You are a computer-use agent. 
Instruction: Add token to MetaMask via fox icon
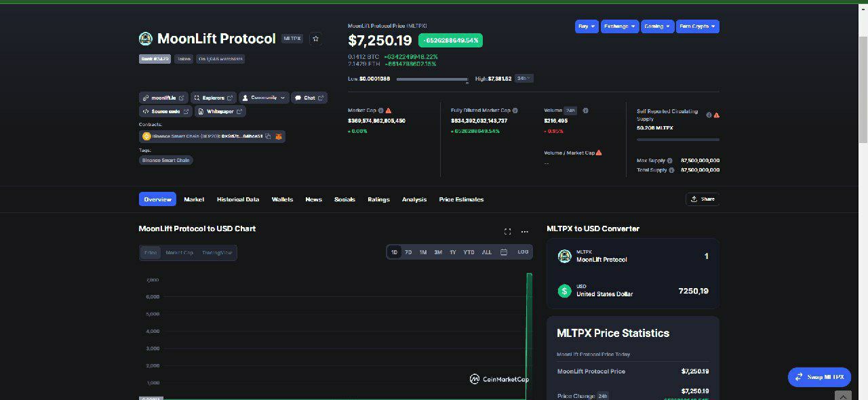278,136
